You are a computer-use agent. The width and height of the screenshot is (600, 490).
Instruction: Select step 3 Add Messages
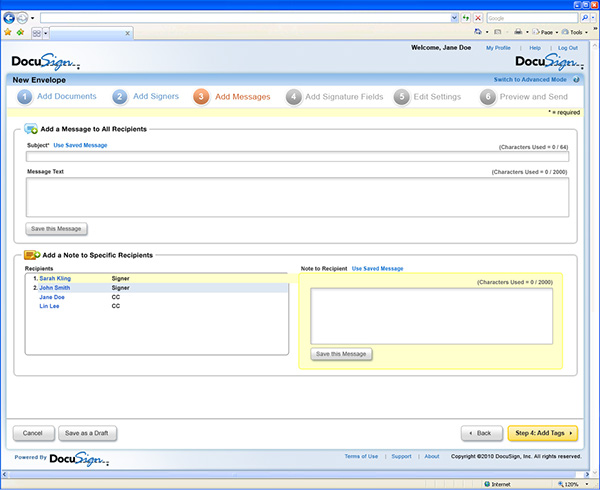[232, 97]
